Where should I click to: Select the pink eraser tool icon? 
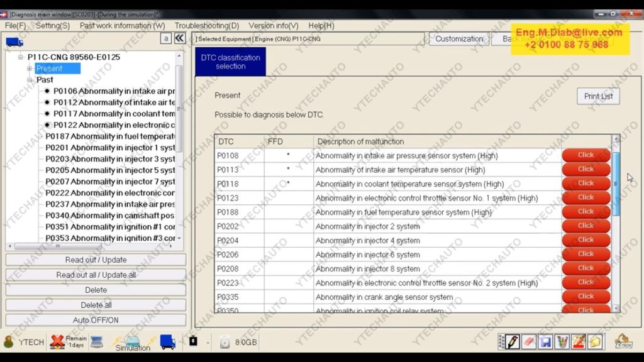pyautogui.click(x=530, y=342)
